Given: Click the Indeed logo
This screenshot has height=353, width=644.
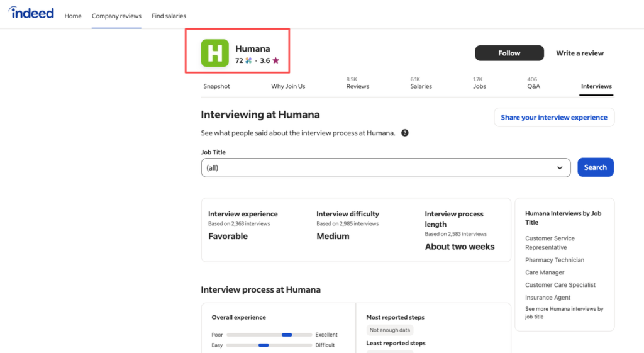Looking at the screenshot, I should (x=31, y=13).
